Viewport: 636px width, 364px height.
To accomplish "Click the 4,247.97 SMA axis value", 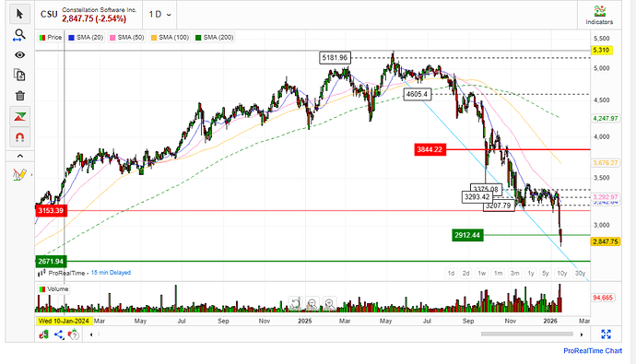I will coord(606,118).
